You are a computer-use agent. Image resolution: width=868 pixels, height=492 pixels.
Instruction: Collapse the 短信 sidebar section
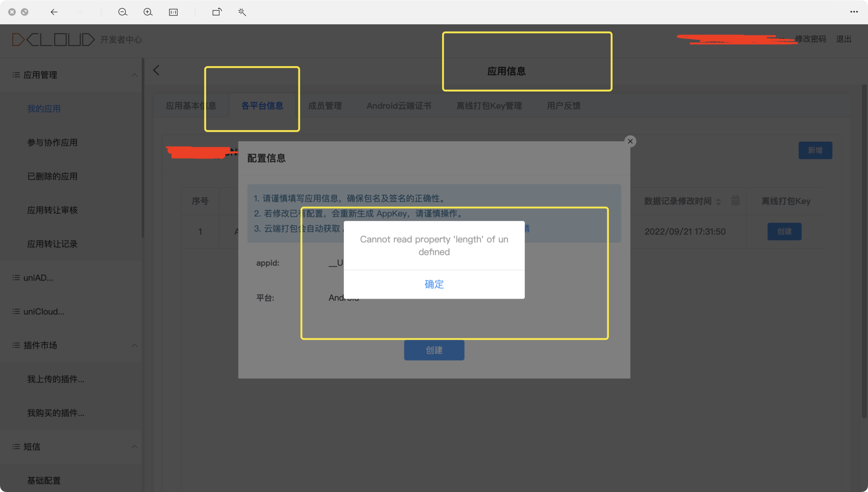(x=134, y=447)
